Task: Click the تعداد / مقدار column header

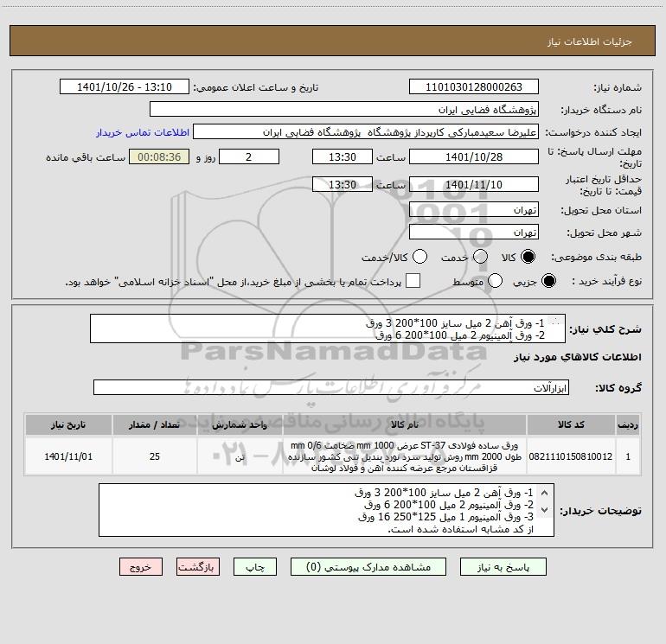Action: pos(155,425)
